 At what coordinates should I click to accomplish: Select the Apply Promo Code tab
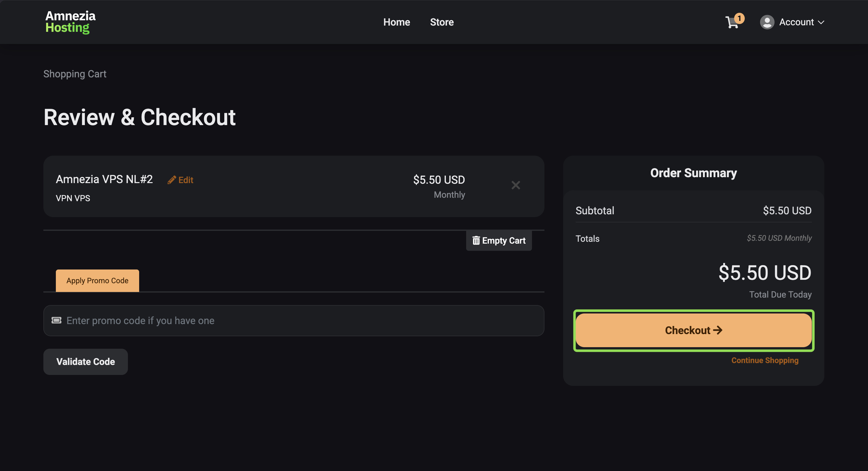97,280
